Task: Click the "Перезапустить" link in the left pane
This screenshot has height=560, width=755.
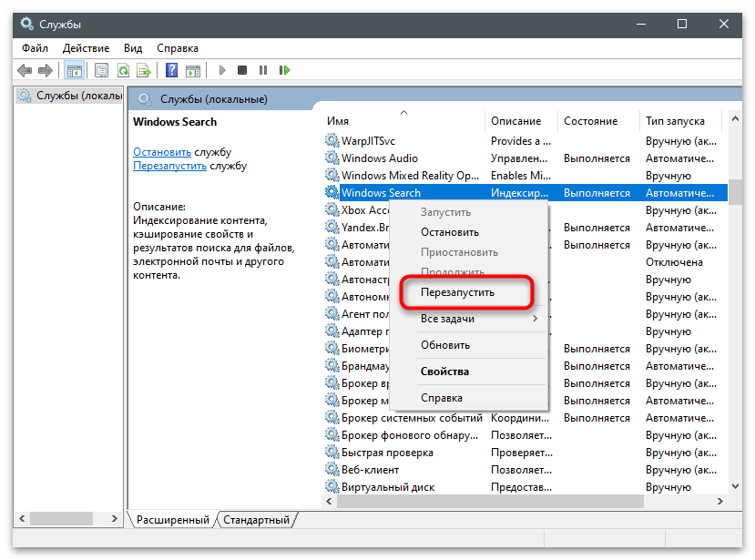Action: click(x=169, y=167)
